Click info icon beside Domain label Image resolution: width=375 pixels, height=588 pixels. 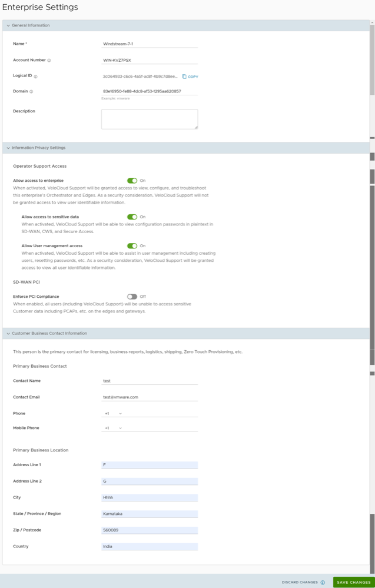click(31, 92)
